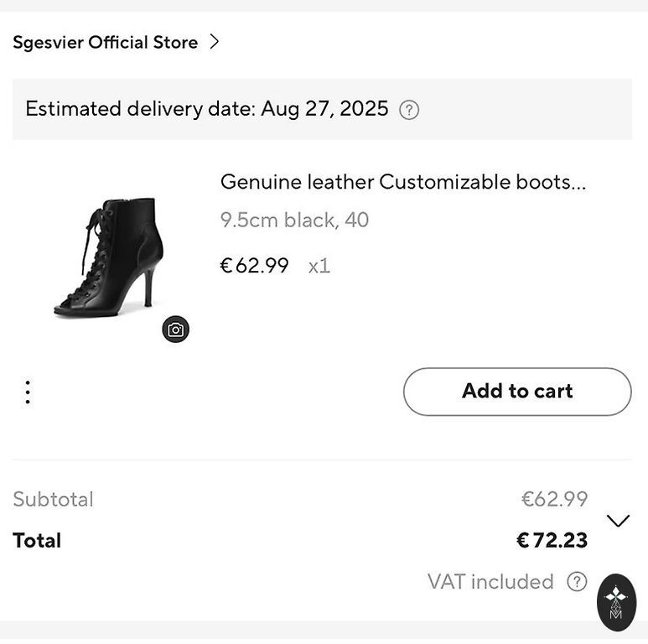
Task: Click the VAT included text
Action: tap(490, 582)
